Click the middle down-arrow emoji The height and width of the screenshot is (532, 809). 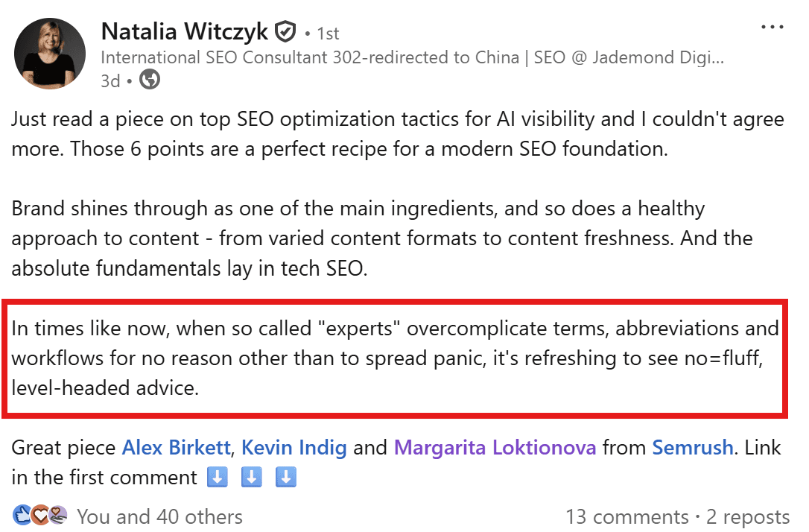[x=252, y=477]
